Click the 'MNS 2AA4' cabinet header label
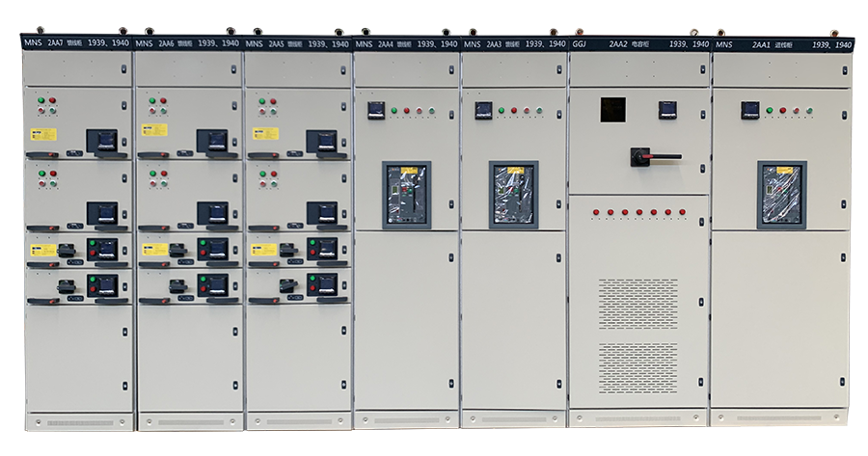 click(406, 43)
